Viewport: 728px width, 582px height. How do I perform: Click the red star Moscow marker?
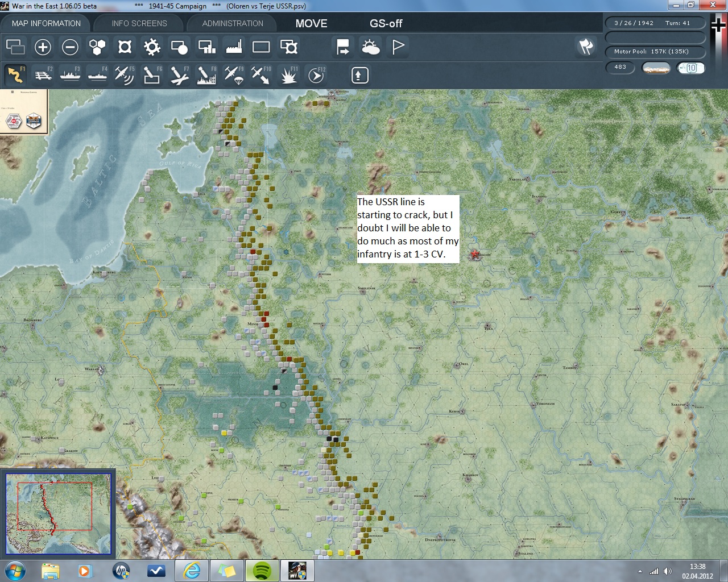[475, 255]
